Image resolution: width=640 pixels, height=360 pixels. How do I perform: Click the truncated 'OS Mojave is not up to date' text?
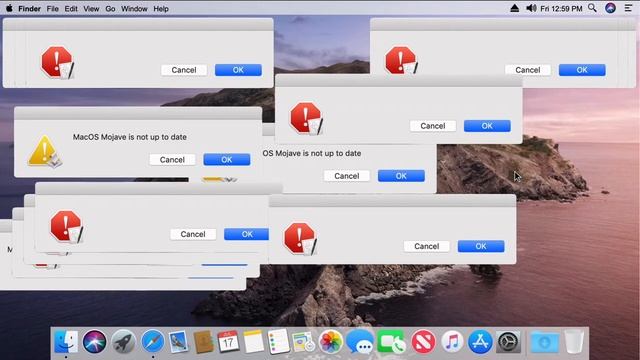click(x=312, y=153)
